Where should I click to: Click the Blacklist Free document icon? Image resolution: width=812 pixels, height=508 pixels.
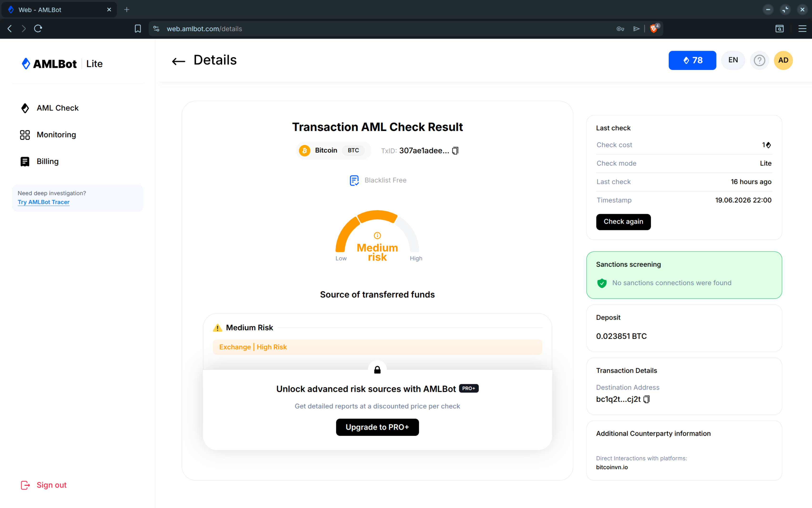click(354, 180)
